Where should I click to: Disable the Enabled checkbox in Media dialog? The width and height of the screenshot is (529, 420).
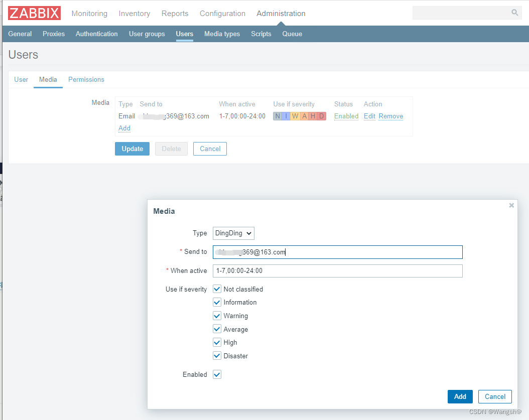[217, 374]
